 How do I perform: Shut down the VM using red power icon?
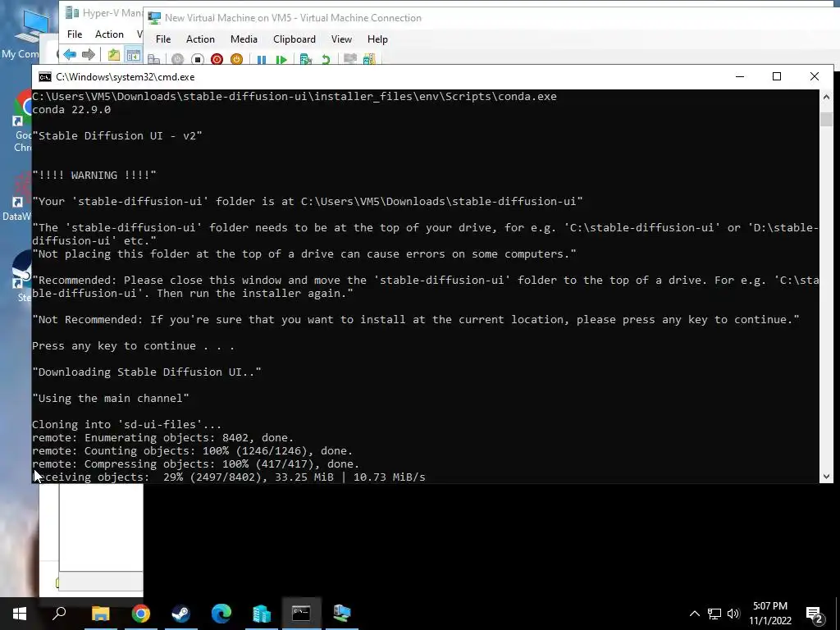217,59
